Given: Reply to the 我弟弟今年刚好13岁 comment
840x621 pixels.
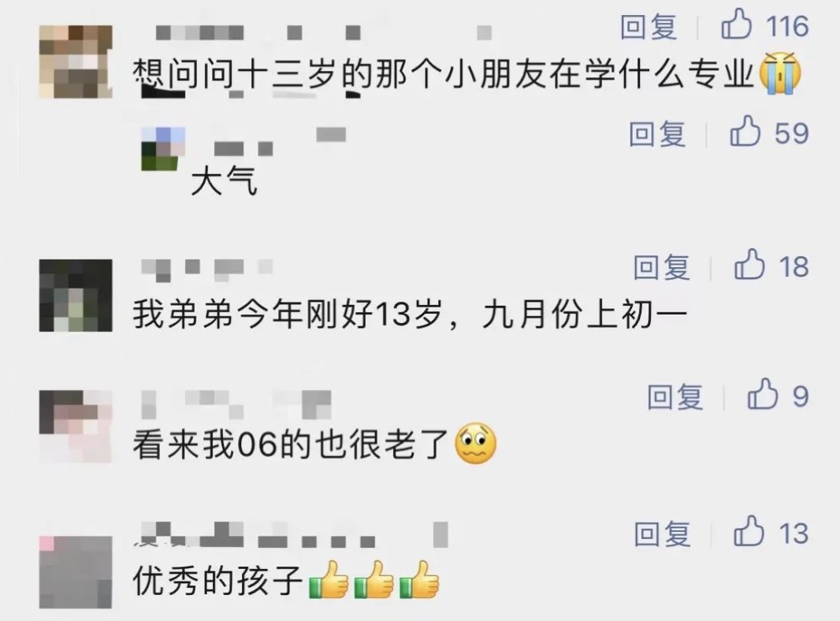Looking at the screenshot, I should (662, 266).
